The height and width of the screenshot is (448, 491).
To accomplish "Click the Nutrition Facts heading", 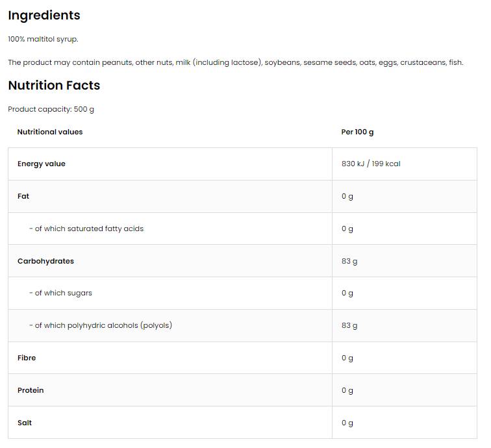I will pyautogui.click(x=54, y=86).
